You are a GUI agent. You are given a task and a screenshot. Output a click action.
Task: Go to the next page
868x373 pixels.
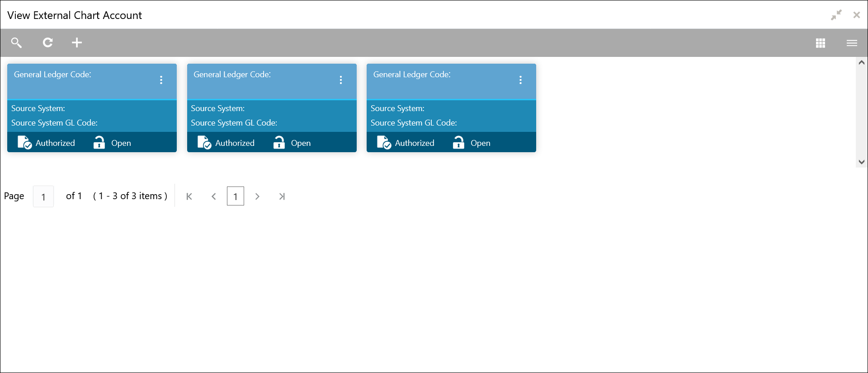(x=257, y=196)
